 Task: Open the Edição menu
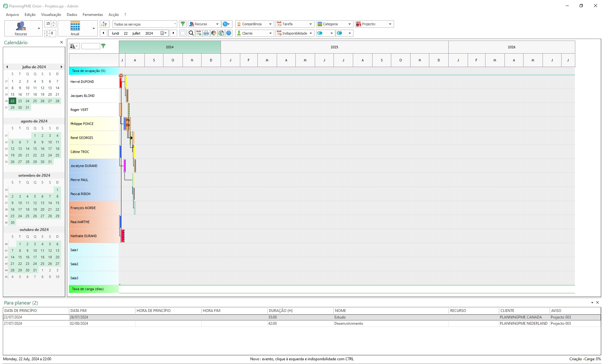(30, 15)
